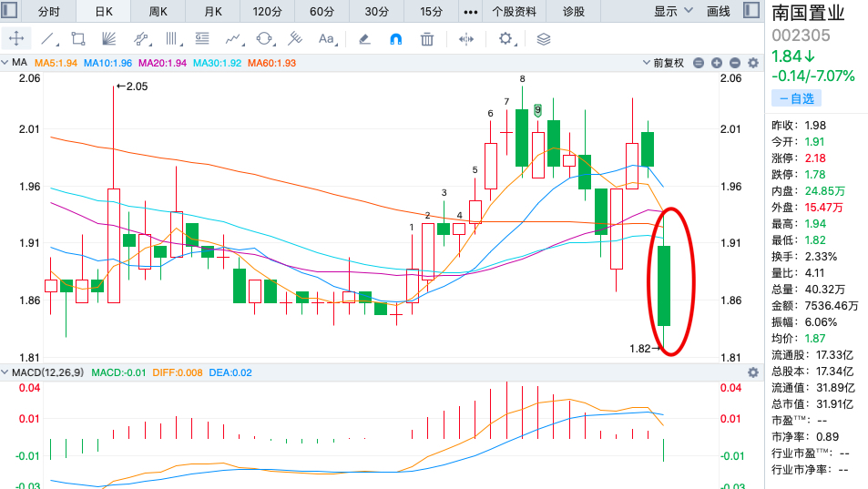Click the DIFF:0.008 MACD label
The image size is (868, 489).
tap(178, 372)
